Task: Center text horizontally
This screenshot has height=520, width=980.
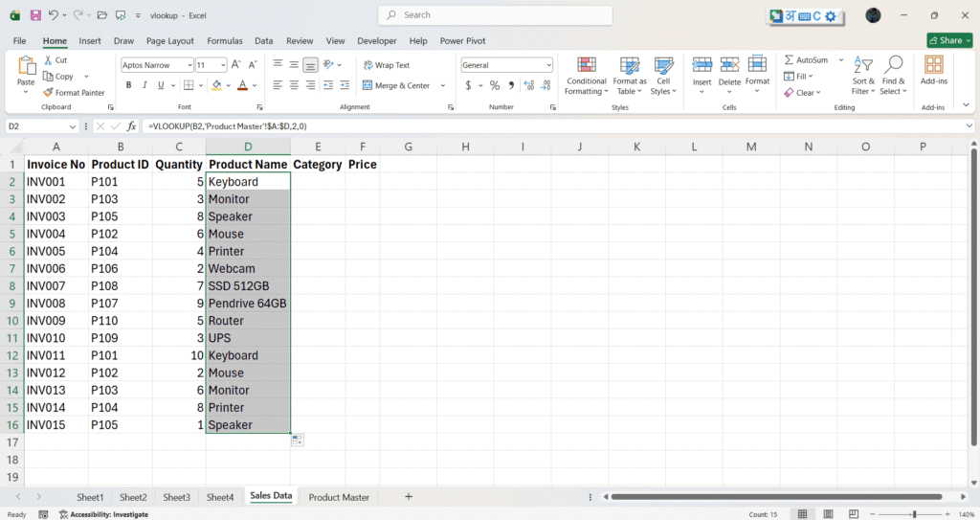Action: pyautogui.click(x=294, y=85)
